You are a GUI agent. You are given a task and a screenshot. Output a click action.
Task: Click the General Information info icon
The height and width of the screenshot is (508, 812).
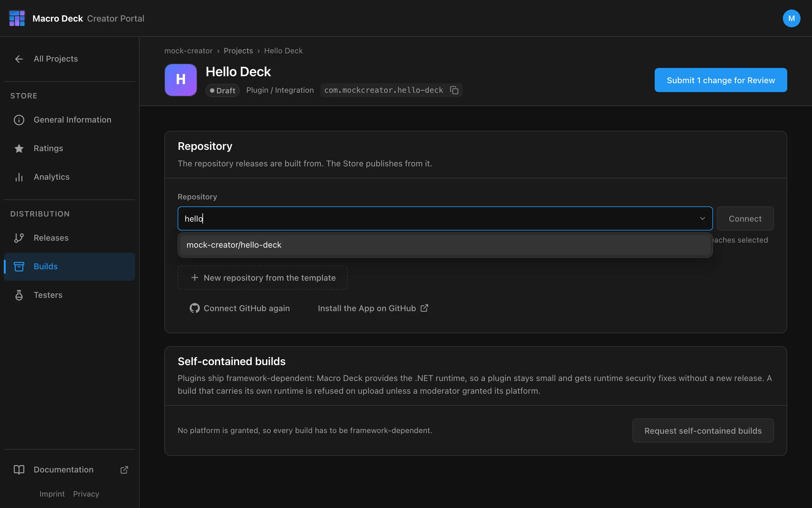pos(19,120)
